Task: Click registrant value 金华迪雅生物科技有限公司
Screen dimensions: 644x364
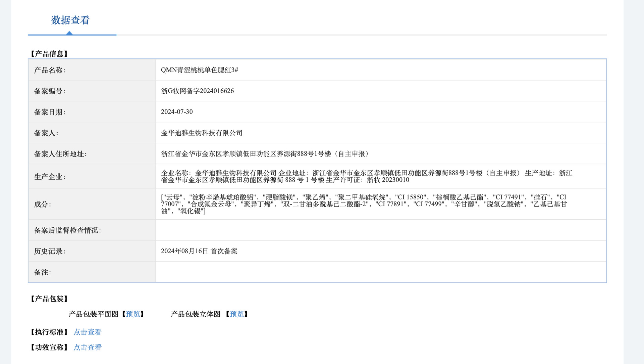Action: (x=202, y=133)
